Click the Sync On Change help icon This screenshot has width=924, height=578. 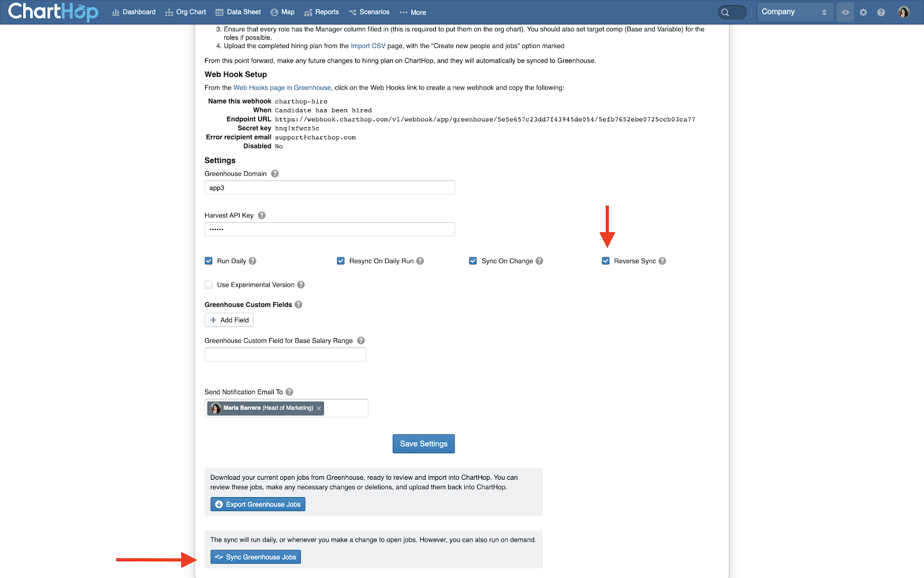539,261
